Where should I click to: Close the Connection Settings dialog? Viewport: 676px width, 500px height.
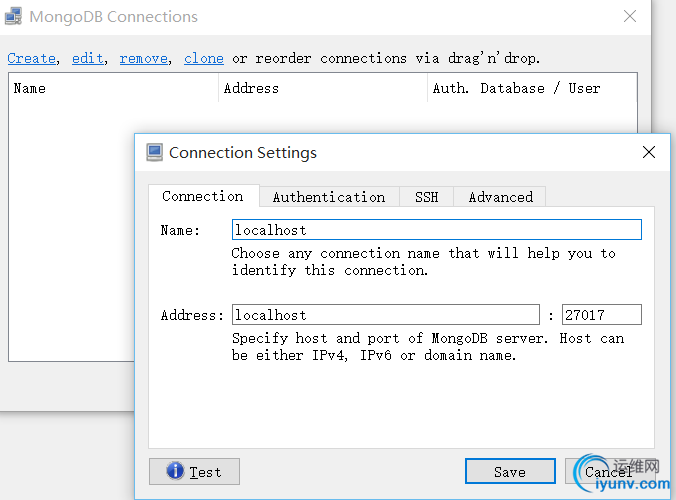(x=648, y=152)
